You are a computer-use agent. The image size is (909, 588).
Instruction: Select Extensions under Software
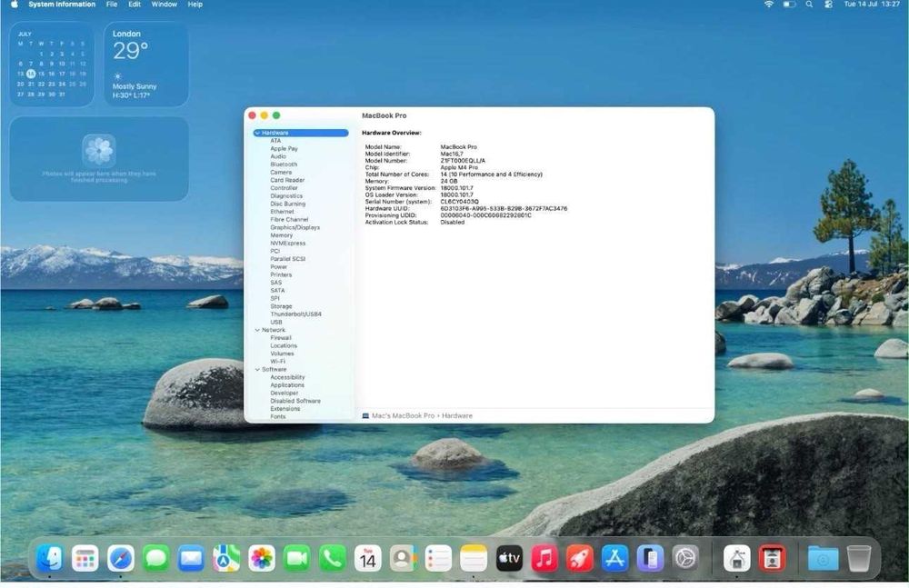[x=285, y=409]
